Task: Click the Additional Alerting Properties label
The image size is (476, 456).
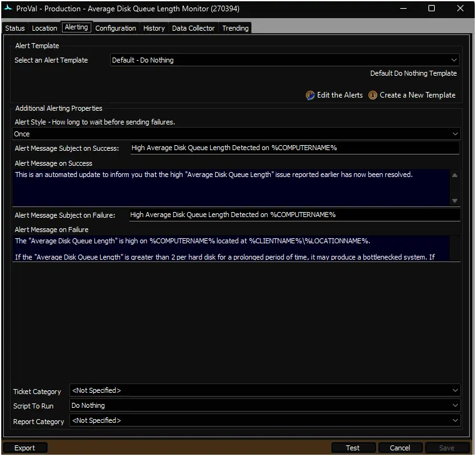Action: click(x=59, y=108)
